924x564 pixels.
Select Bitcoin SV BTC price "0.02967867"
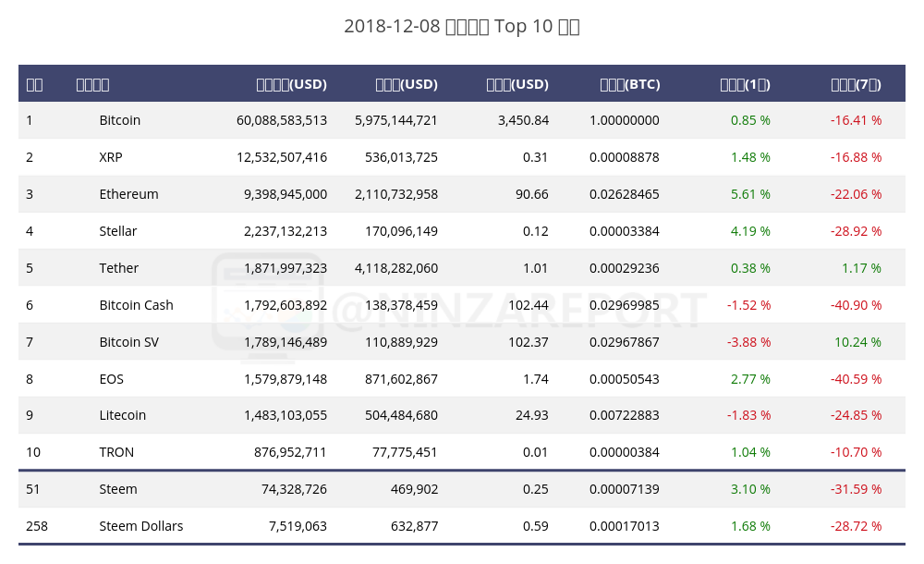624,342
